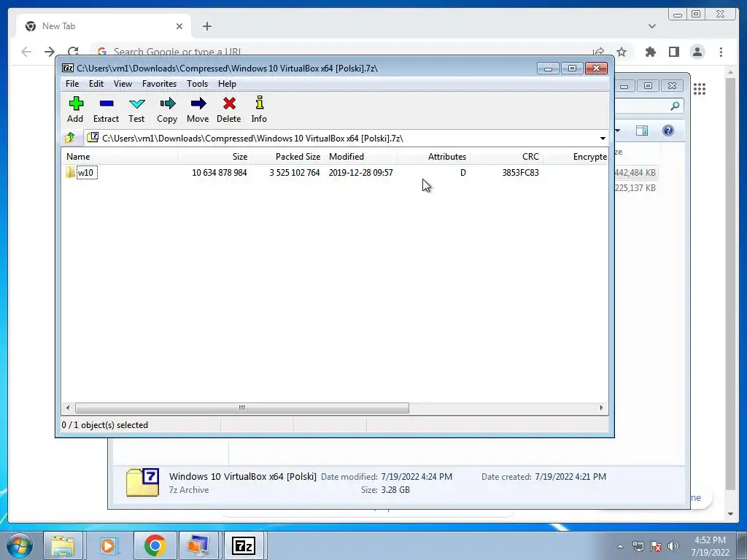Open the Edit menu in 7-Zip
This screenshot has height=560, width=747.
coord(96,84)
